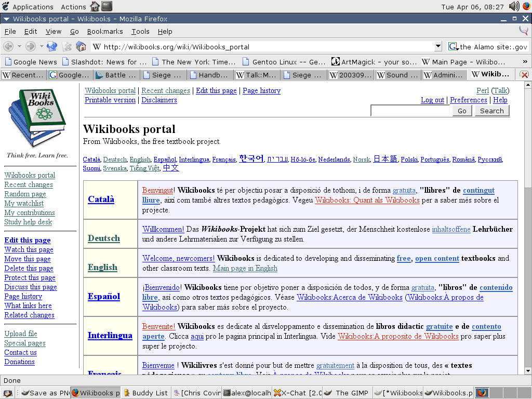The width and height of the screenshot is (532, 399).
Task: Open the search engine selector dropdown
Action: 453,46
